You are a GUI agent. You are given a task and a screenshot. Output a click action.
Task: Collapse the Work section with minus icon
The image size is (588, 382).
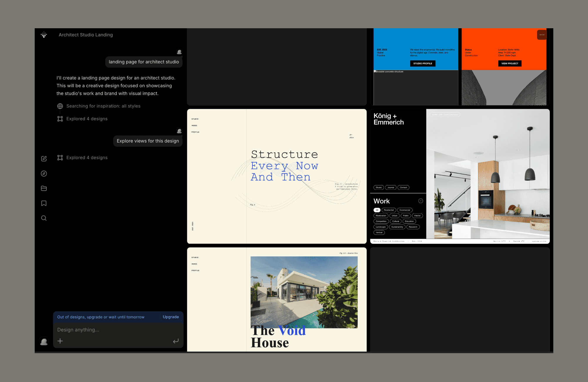tap(421, 201)
